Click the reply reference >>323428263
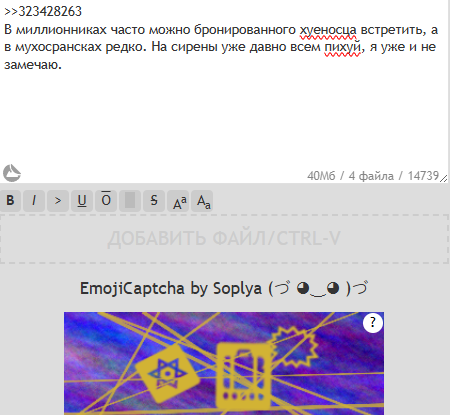452x415 pixels. pyautogui.click(x=43, y=11)
